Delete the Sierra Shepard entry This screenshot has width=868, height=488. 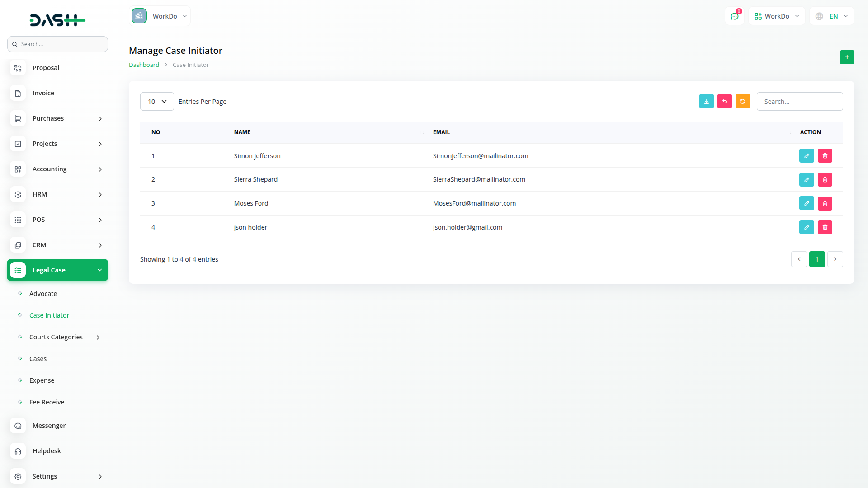825,180
